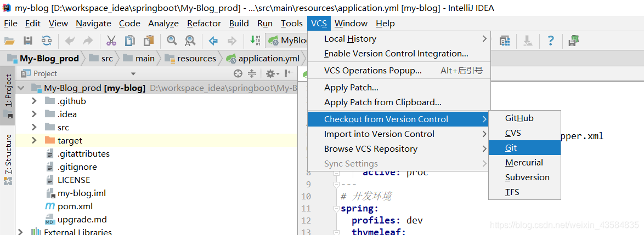Image resolution: width=644 pixels, height=235 pixels.
Task: Select TFS in checkout submenu
Action: point(524,192)
